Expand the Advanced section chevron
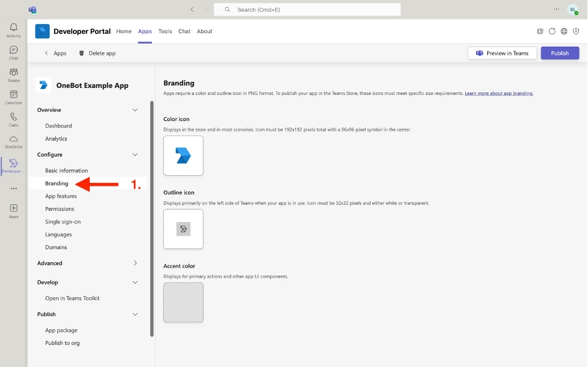Viewport: 588px width, 367px height. (135, 263)
